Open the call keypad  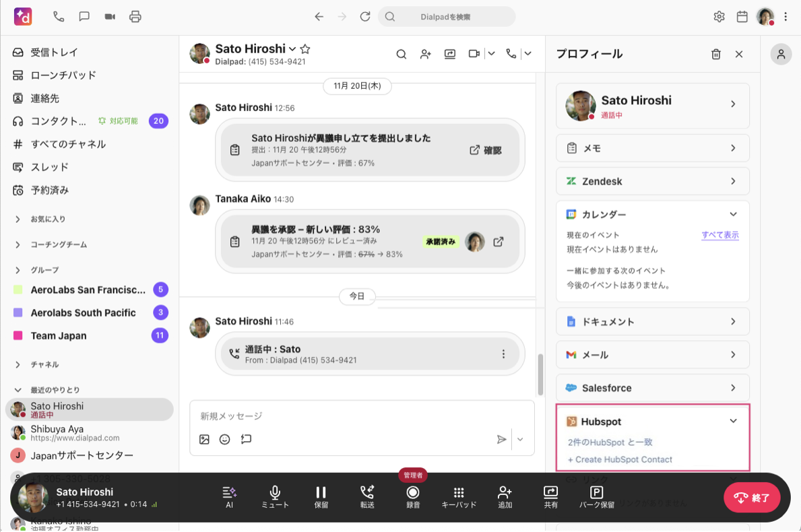[x=459, y=496]
